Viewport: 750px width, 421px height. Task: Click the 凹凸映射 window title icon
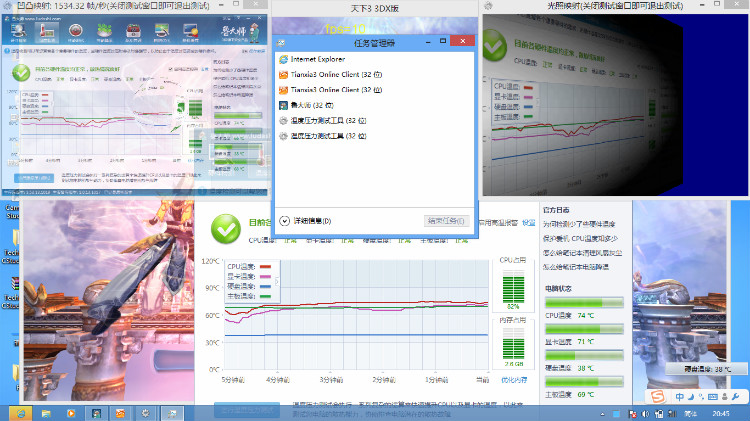7,6
